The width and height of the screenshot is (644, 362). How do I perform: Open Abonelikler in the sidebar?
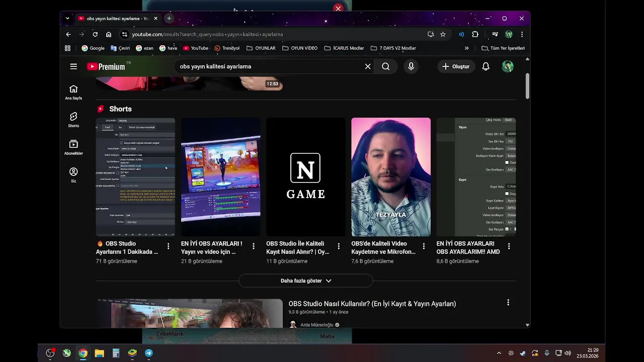[73, 147]
